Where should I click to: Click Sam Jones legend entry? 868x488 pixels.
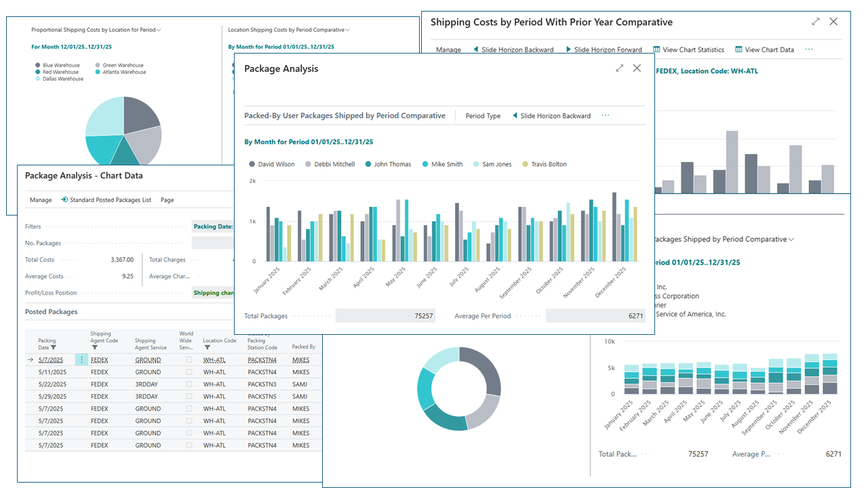[x=492, y=164]
